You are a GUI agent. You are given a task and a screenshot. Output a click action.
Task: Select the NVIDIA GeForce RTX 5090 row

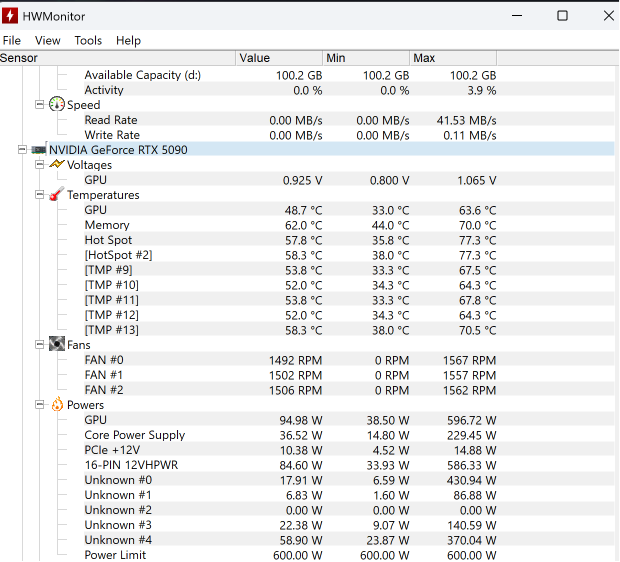(331, 150)
